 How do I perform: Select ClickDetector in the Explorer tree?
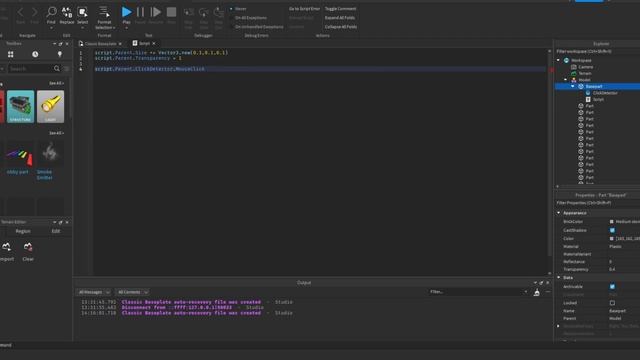click(x=605, y=93)
